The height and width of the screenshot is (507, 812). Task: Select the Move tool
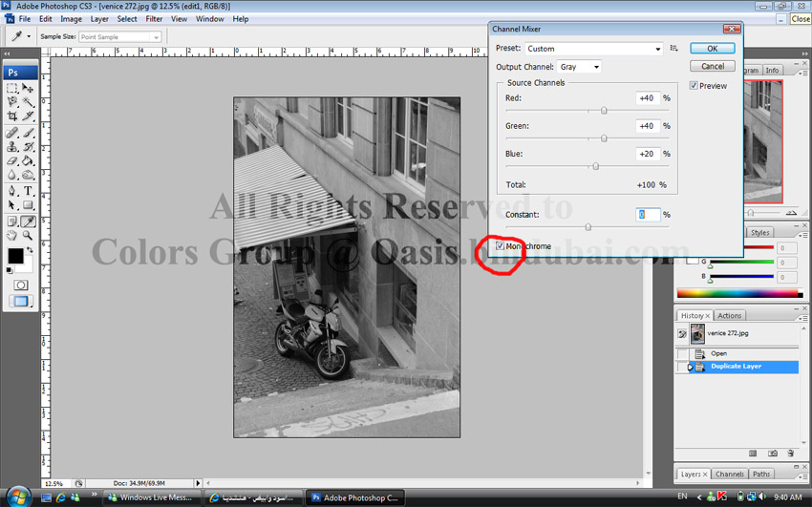pos(28,89)
